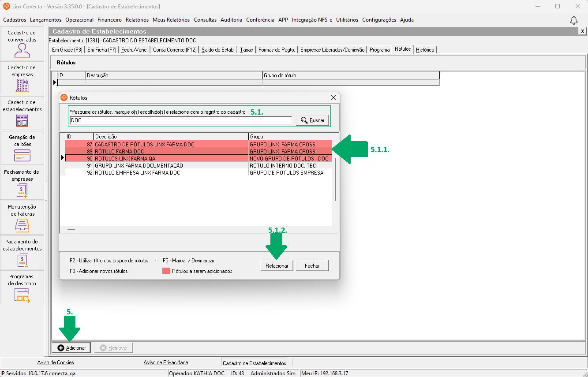588x377 pixels.
Task: Open the Integração NFS-e menu
Action: tap(312, 20)
